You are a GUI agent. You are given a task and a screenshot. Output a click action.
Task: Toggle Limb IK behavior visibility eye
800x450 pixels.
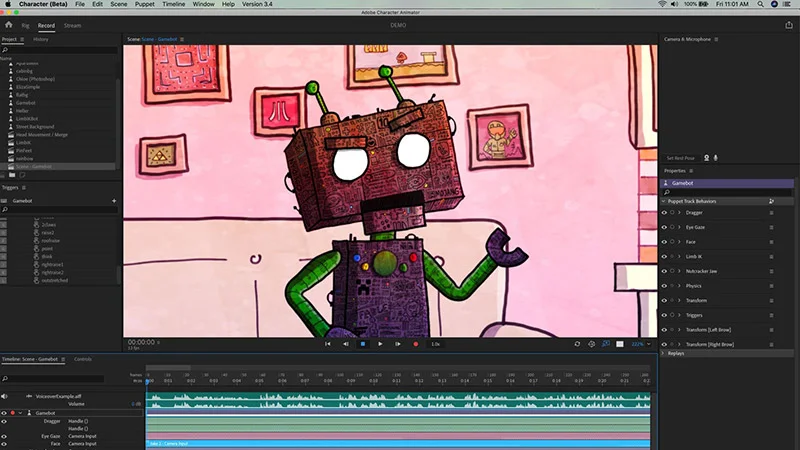coord(664,257)
